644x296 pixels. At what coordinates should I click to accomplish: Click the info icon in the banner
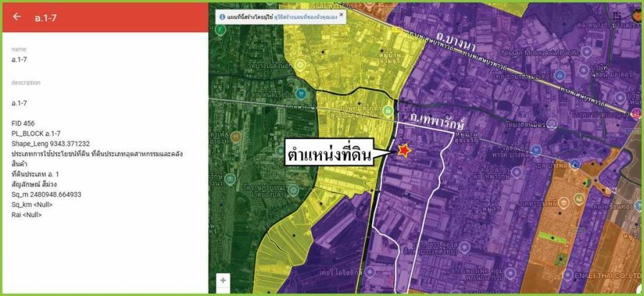[x=222, y=16]
